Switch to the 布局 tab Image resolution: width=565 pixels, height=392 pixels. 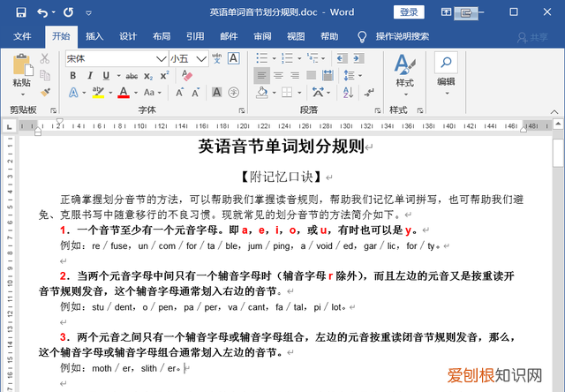pyautogui.click(x=162, y=36)
